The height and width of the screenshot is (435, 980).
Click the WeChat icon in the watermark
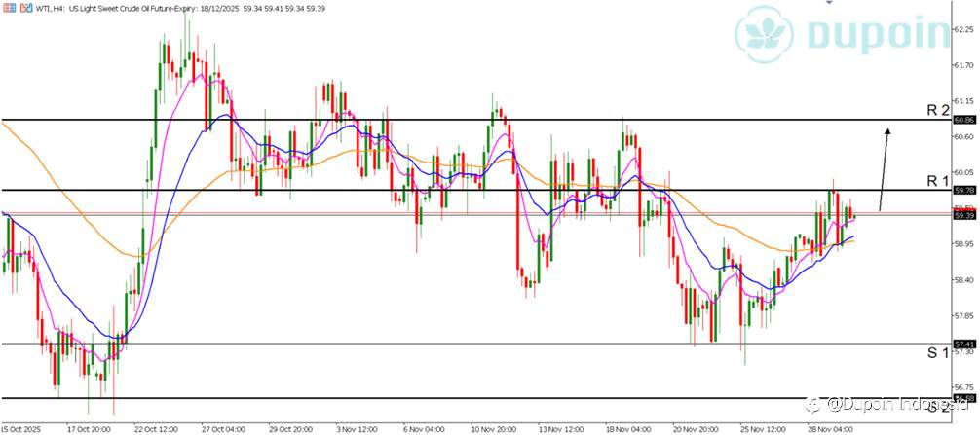(x=813, y=405)
